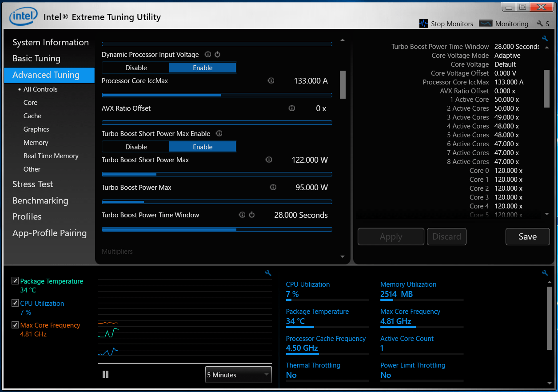
Task: Show info for Turbo Boost Short Power Max Enable
Action: click(x=219, y=133)
